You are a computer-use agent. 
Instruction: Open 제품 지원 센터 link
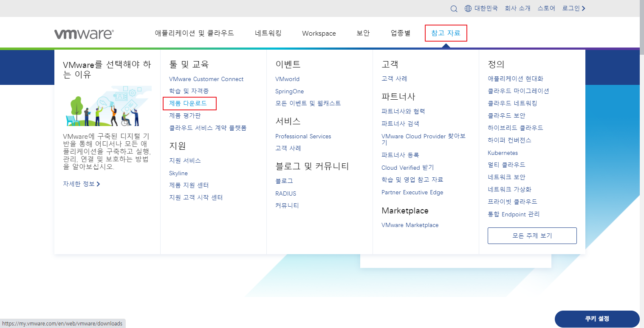[x=189, y=185]
